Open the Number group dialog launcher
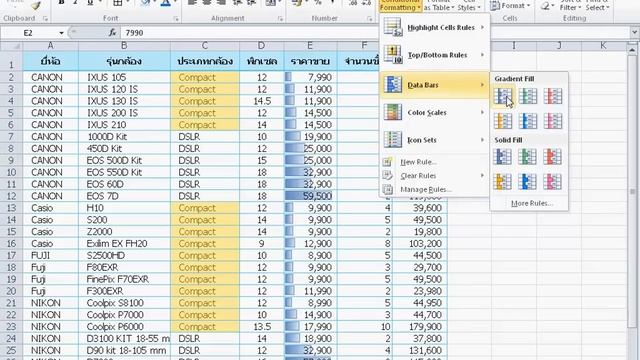 370,19
